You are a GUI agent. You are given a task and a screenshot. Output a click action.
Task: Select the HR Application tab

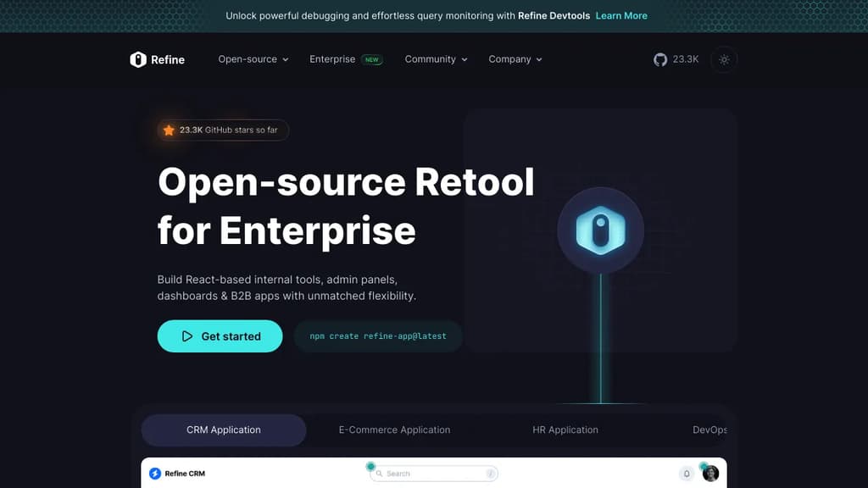click(x=565, y=430)
